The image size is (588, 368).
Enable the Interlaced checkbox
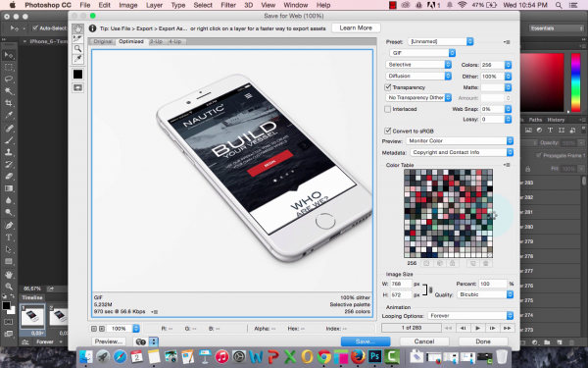pyautogui.click(x=388, y=109)
